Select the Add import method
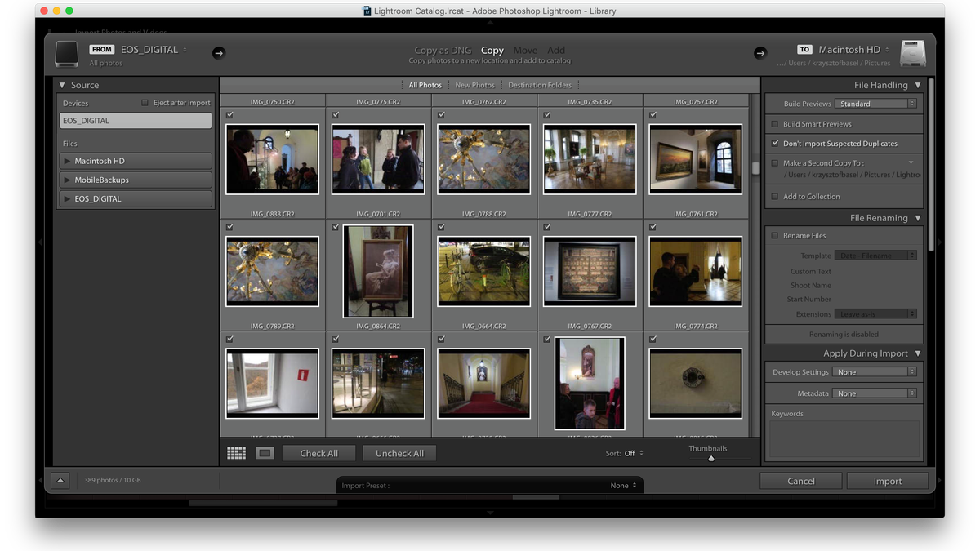 [x=556, y=50]
